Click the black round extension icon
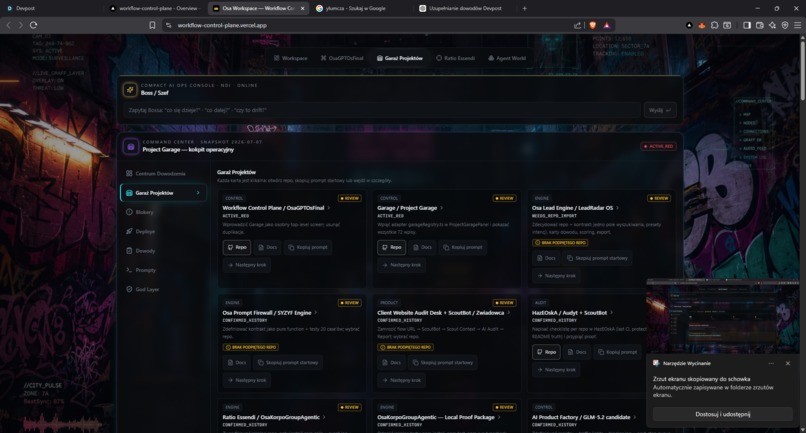Viewport: 806px width, 433px height. coord(689,25)
